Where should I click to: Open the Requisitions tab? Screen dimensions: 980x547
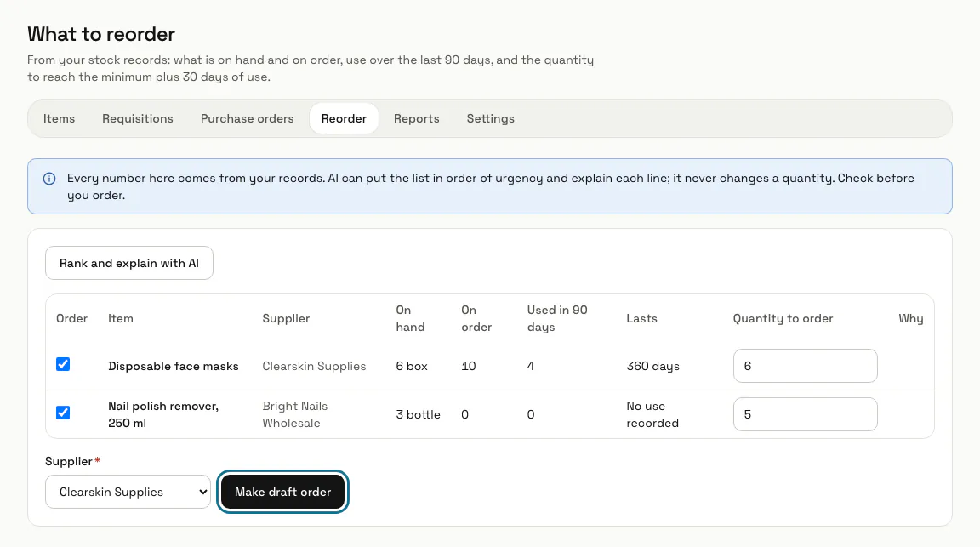click(x=138, y=119)
